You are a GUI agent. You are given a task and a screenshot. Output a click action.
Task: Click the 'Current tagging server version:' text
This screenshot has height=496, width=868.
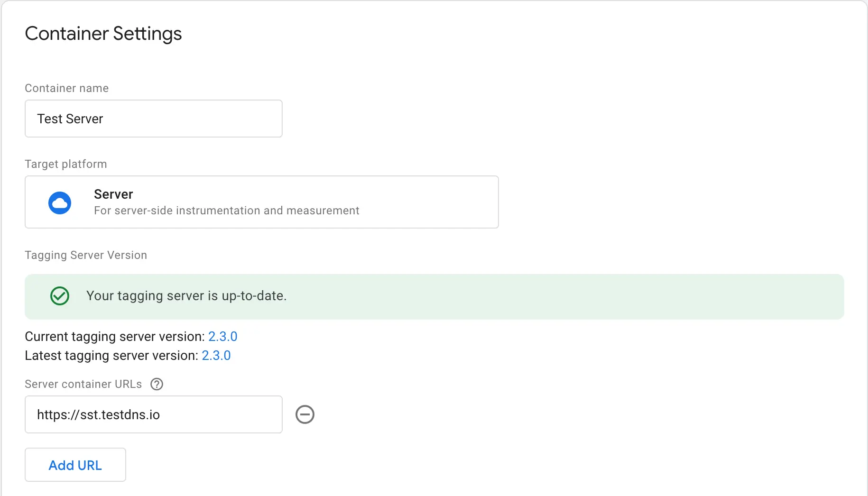coord(115,336)
